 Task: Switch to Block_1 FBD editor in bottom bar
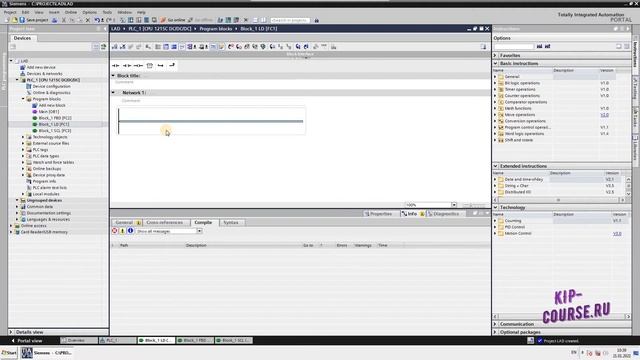click(196, 340)
